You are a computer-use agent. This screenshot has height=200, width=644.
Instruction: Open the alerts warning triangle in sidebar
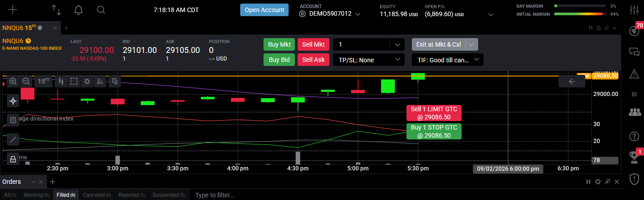(x=634, y=73)
